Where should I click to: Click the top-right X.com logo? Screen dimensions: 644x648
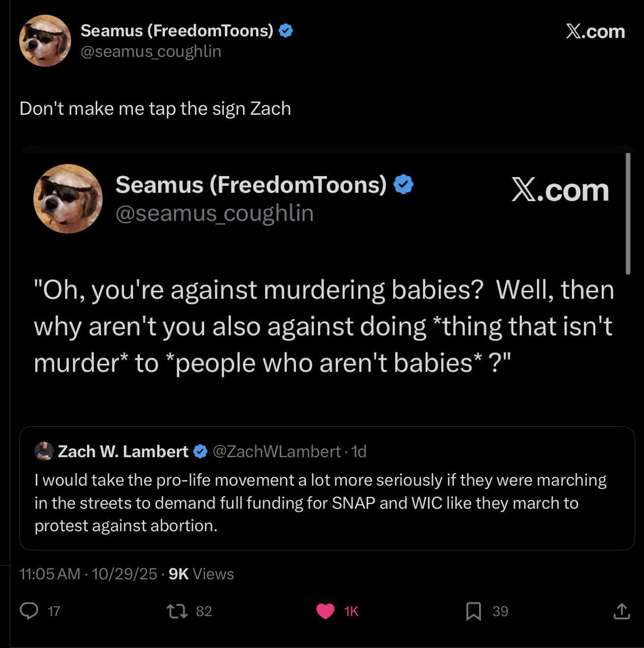(x=595, y=31)
